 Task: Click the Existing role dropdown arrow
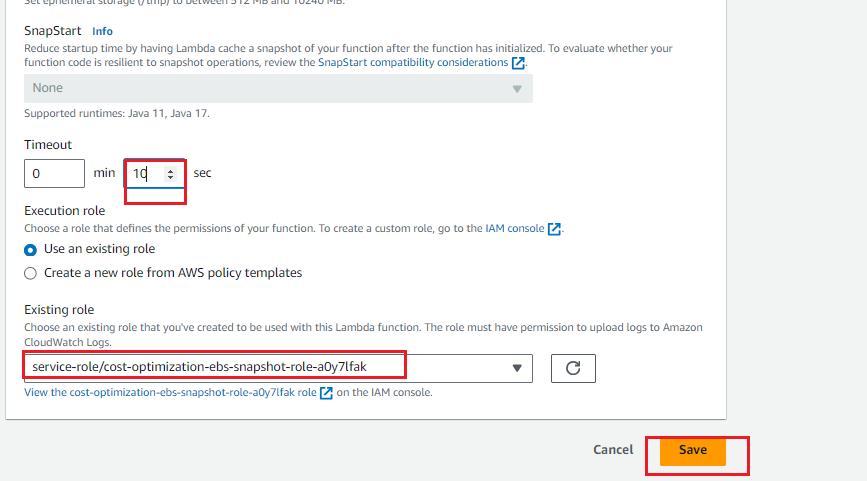click(x=517, y=368)
